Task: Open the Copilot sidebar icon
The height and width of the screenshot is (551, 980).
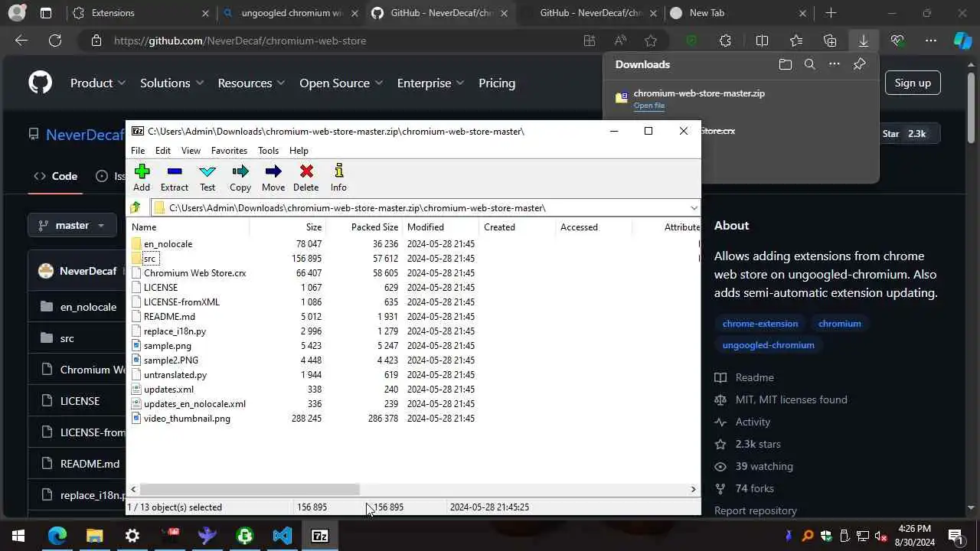Action: 962,41
